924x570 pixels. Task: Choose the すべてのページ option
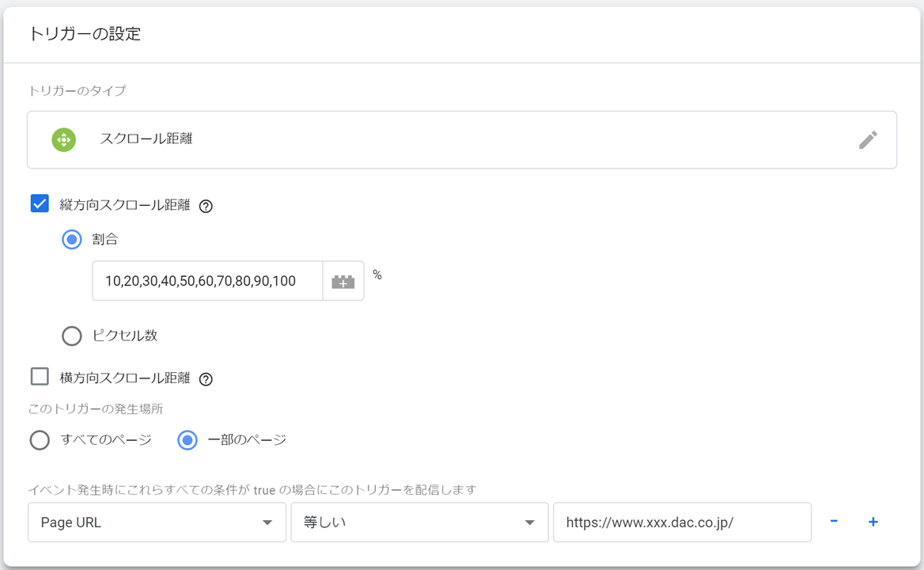pyautogui.click(x=40, y=440)
